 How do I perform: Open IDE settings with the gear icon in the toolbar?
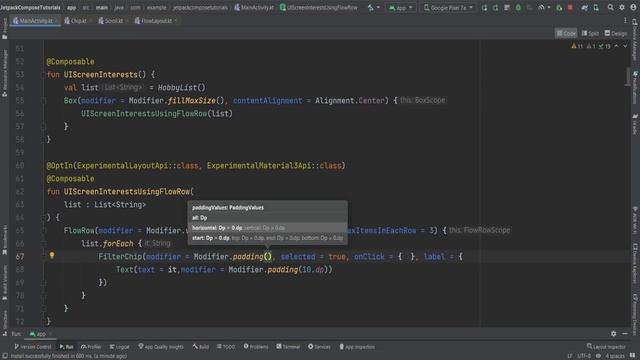[622, 7]
